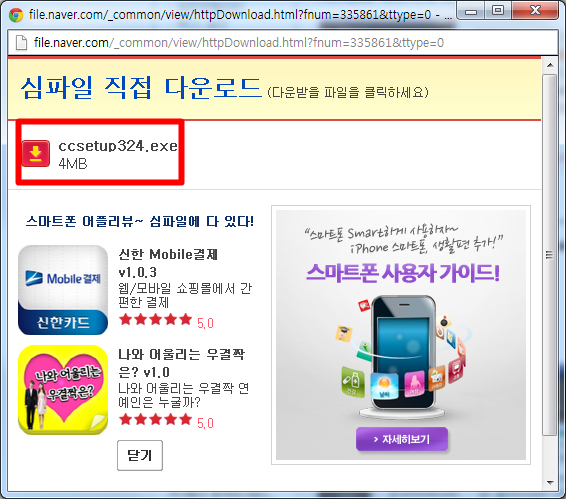566x499 pixels.
Task: Click the 심파일 직접 다운로드 heading
Action: (141, 88)
